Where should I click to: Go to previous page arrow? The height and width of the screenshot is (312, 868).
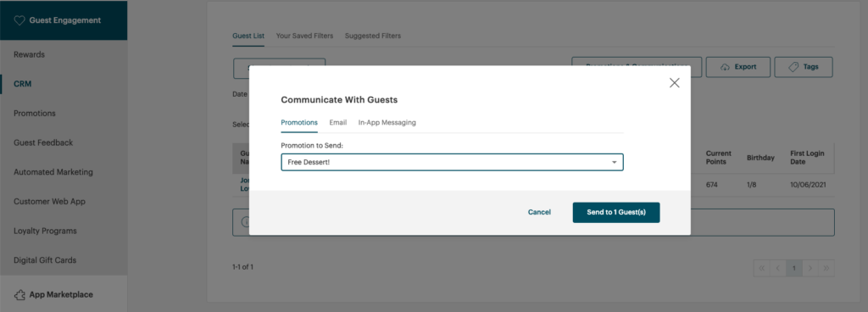778,268
